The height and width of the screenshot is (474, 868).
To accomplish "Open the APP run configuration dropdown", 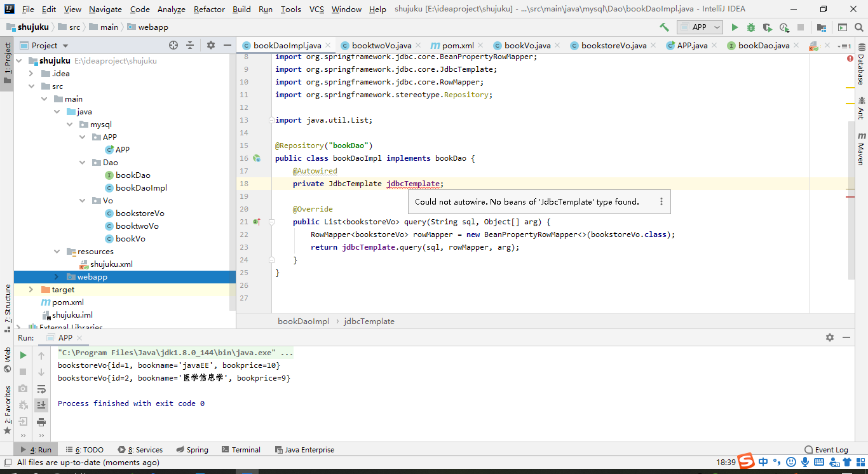I will point(700,27).
